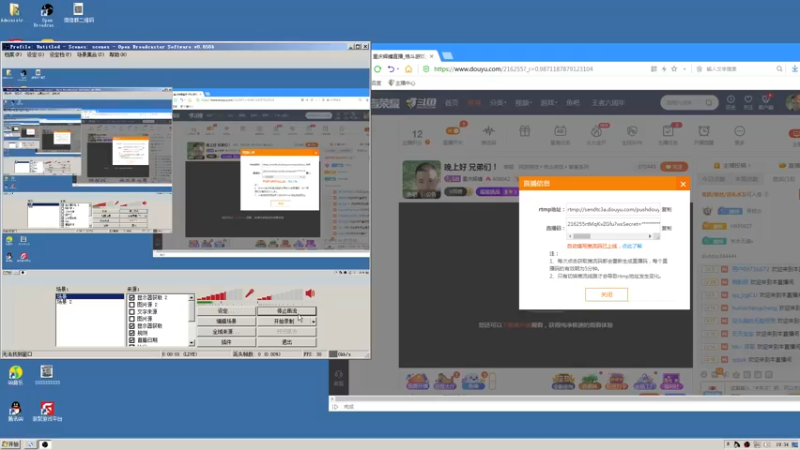The image size is (800, 450).
Task: Uncheck the second '显示器获取' source checkbox
Action: [132, 326]
